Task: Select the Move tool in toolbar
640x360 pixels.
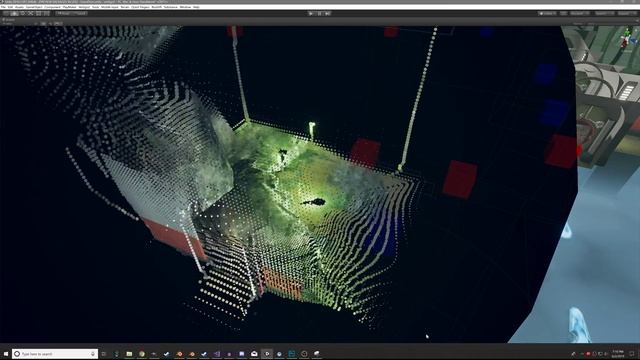Action: coord(14,13)
